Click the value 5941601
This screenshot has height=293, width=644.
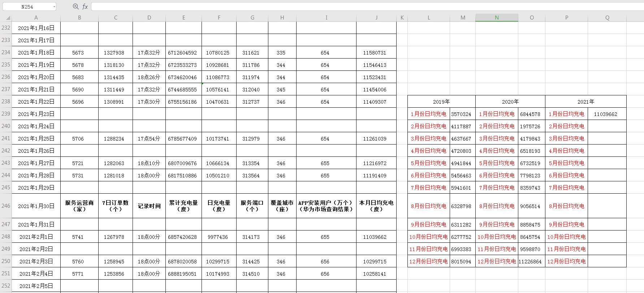click(x=461, y=188)
